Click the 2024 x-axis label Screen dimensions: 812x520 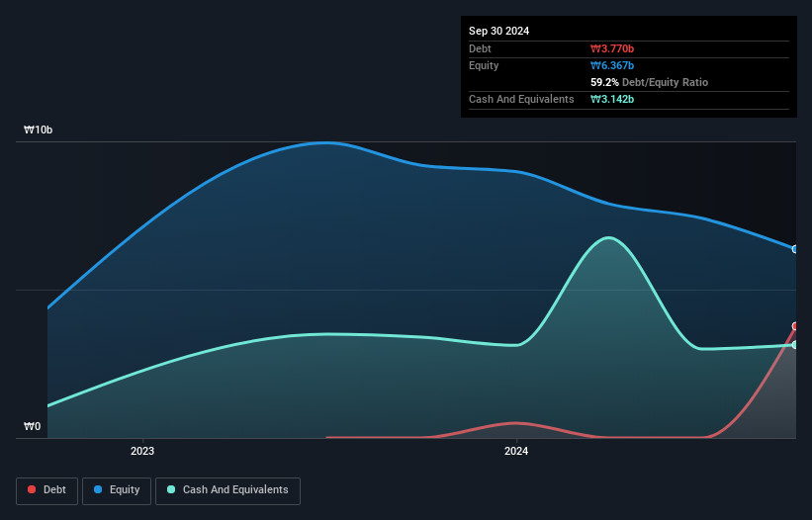click(x=516, y=451)
